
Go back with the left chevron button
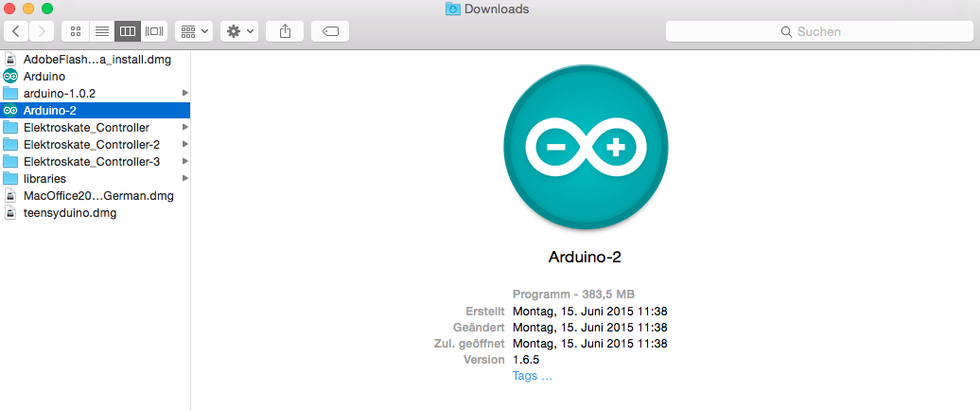pos(16,31)
